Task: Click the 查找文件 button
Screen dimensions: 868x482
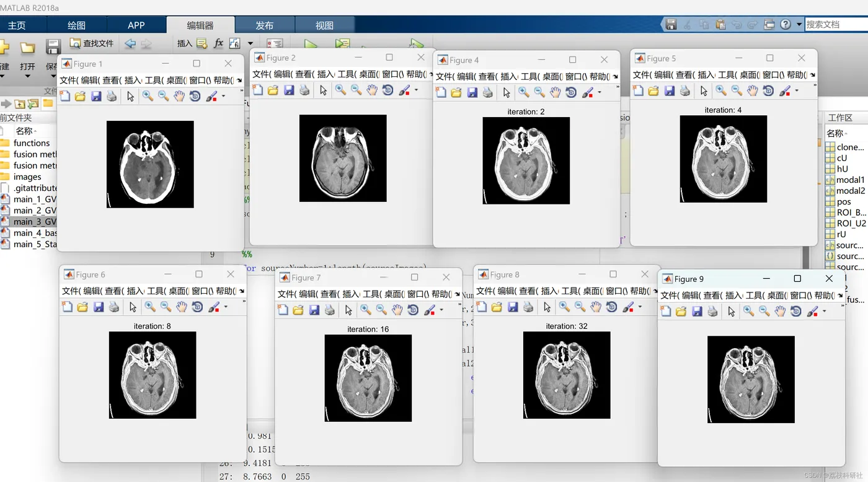Action: click(92, 43)
